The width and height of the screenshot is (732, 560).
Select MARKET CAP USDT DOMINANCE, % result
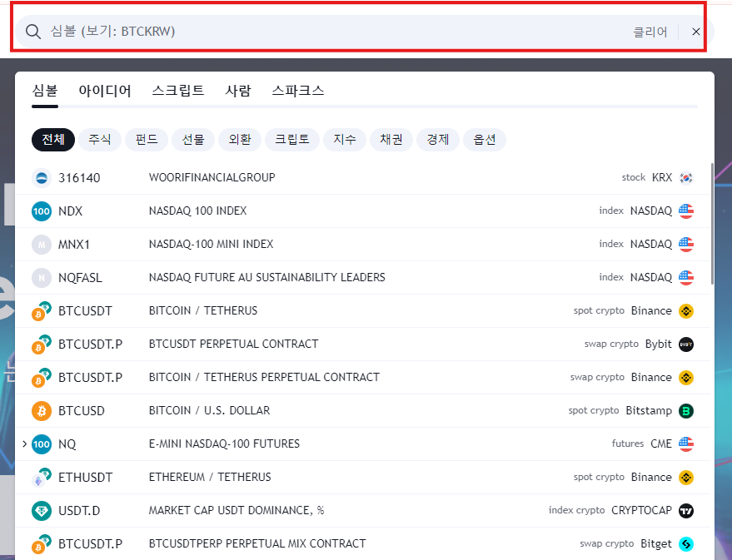(x=363, y=511)
